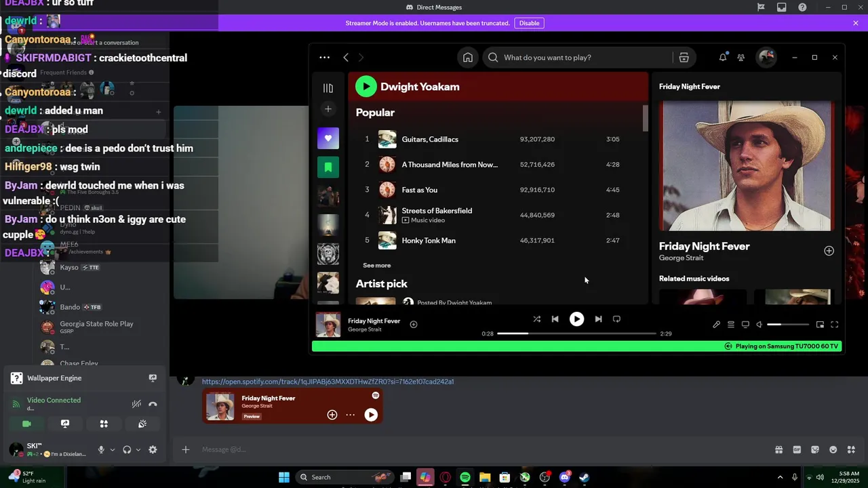The width and height of the screenshot is (868, 488).
Task: Open Spotify profile avatar menu
Action: [x=767, y=58]
